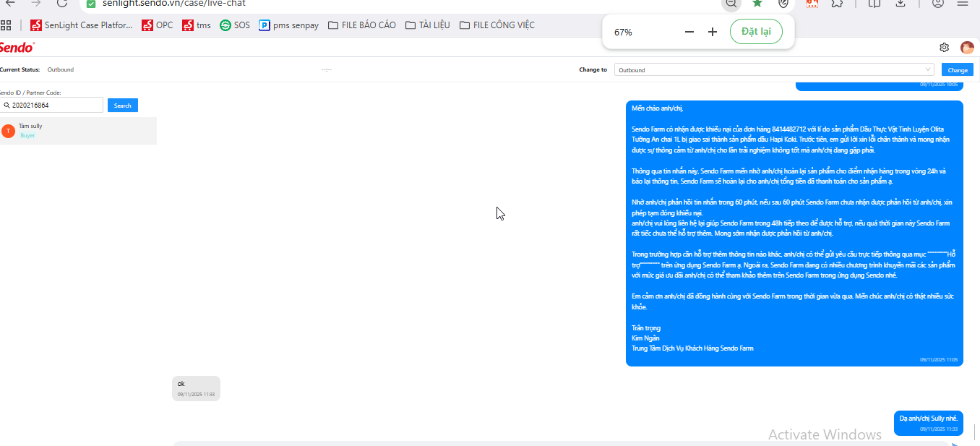Click the 09/11/2025 11:05 timestamp
This screenshot has height=446, width=980.
(x=938, y=359)
